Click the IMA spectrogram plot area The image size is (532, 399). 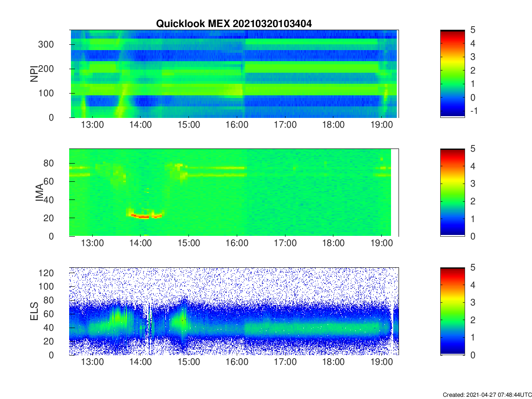[x=234, y=192]
